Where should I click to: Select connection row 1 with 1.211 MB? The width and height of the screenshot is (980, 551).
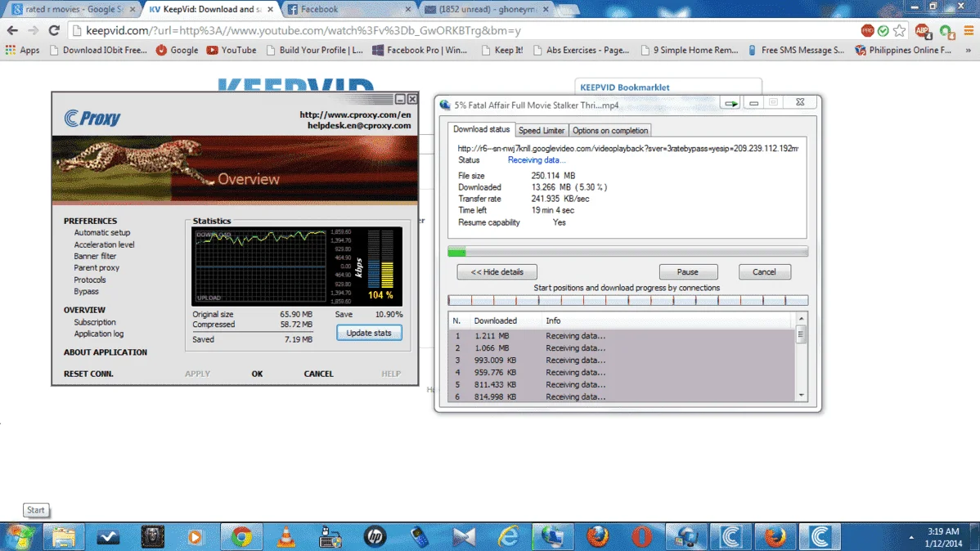coord(621,336)
